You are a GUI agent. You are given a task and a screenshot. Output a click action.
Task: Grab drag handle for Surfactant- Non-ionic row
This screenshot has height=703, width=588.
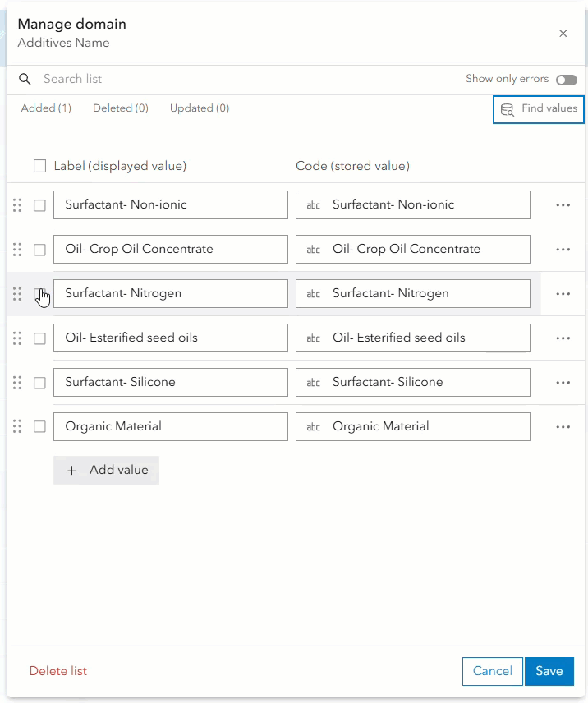click(17, 205)
